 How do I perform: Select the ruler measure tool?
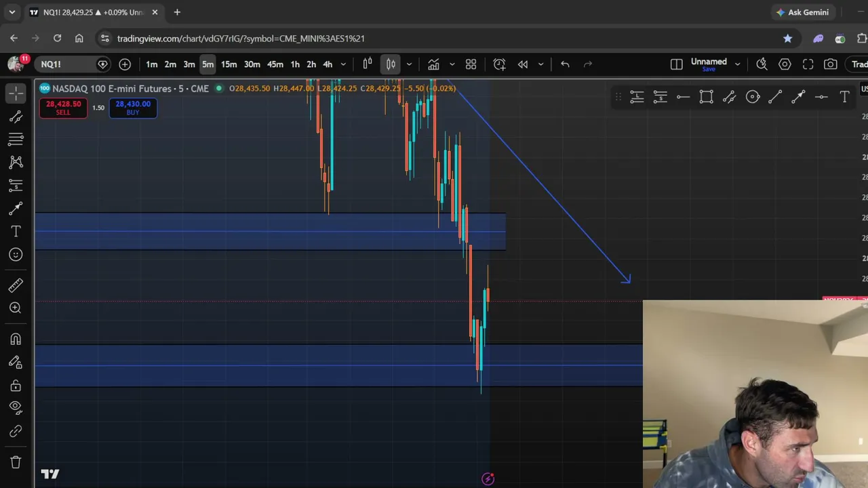click(x=16, y=285)
